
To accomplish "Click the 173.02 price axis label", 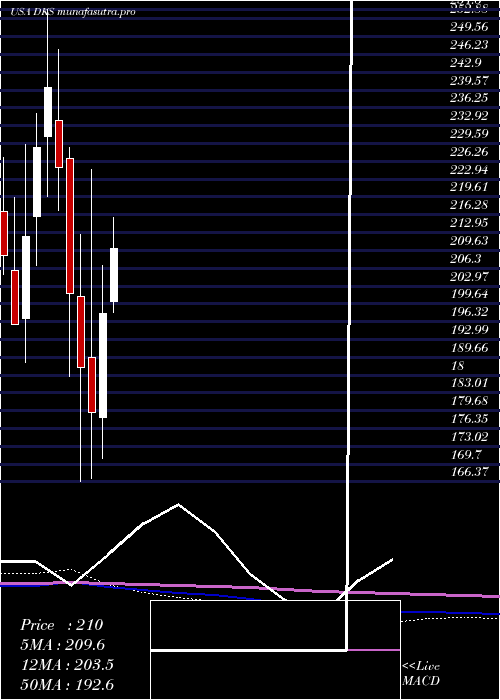I will pos(469,437).
